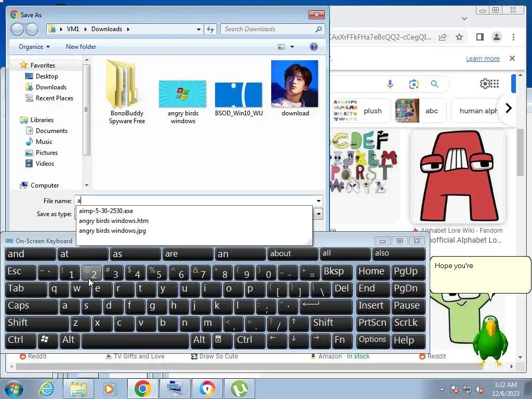Viewport: 532px width, 399px height.
Task: Select the Libraries node
Action: click(42, 120)
